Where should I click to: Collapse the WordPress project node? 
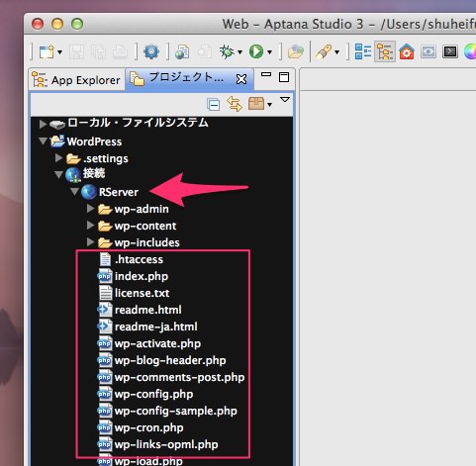(43, 141)
